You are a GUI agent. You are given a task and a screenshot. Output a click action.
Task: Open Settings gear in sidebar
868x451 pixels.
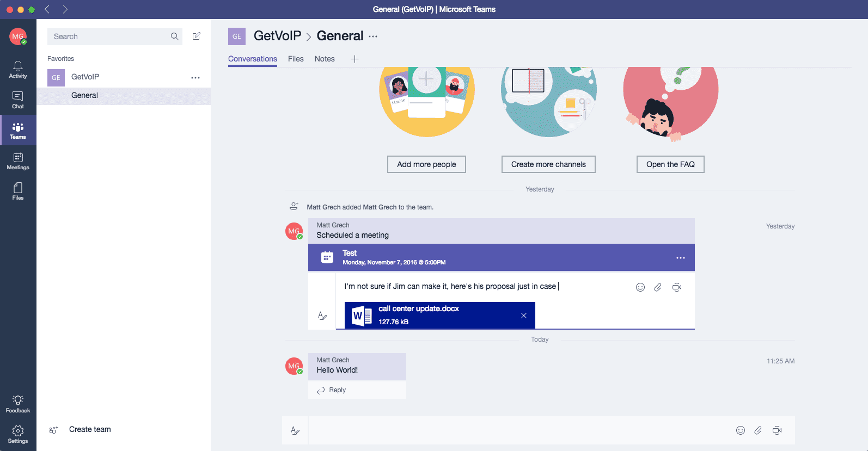pyautogui.click(x=18, y=434)
